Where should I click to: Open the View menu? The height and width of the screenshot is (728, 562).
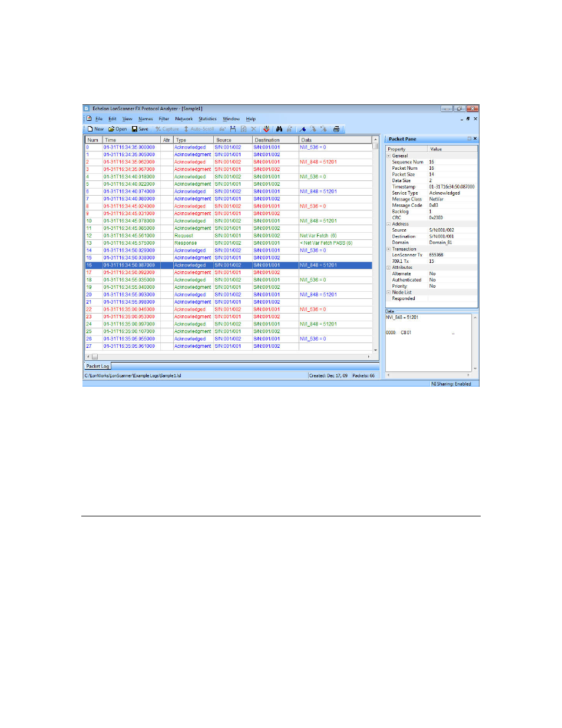click(127, 119)
